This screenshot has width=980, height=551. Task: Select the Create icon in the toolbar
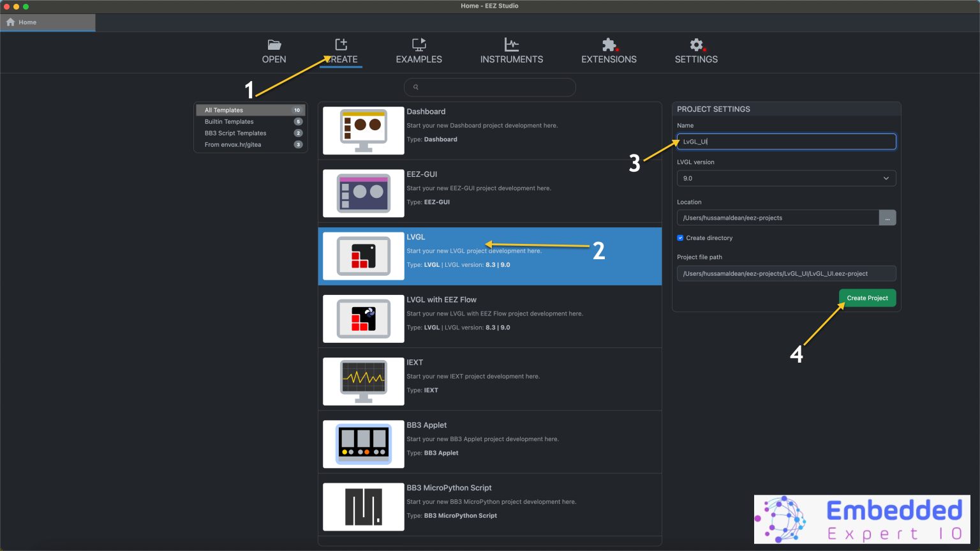click(x=340, y=45)
